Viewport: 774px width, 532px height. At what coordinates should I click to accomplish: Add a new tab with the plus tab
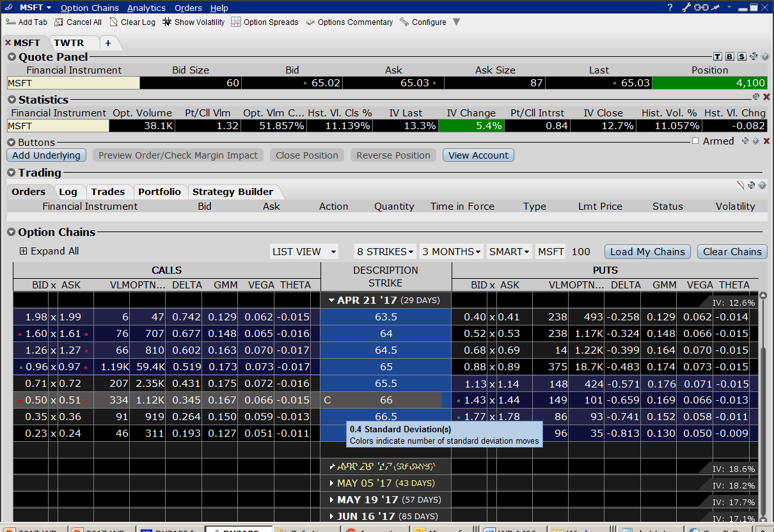click(x=108, y=43)
